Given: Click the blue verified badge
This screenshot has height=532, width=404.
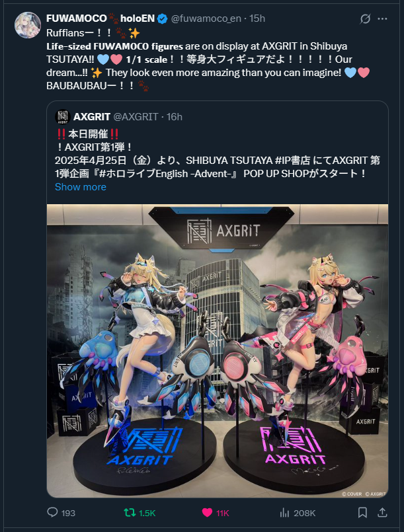Looking at the screenshot, I should pos(163,19).
